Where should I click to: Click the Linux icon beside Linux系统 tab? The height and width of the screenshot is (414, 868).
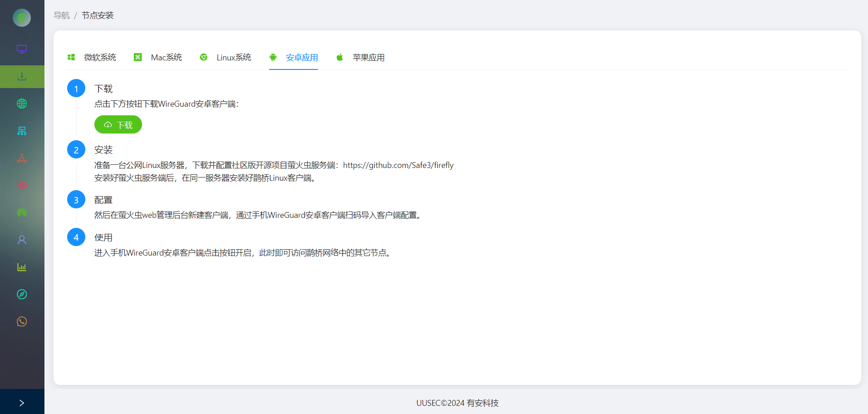[204, 57]
